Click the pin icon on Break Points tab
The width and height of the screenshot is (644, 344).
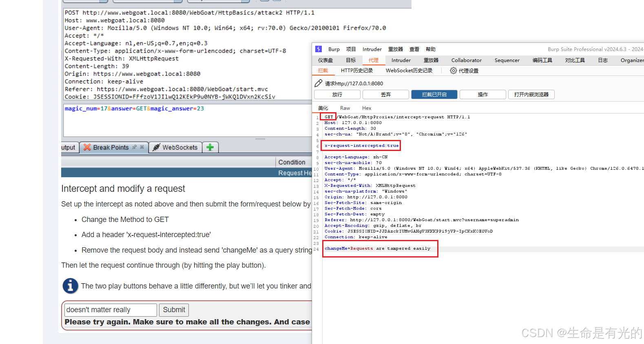134,147
